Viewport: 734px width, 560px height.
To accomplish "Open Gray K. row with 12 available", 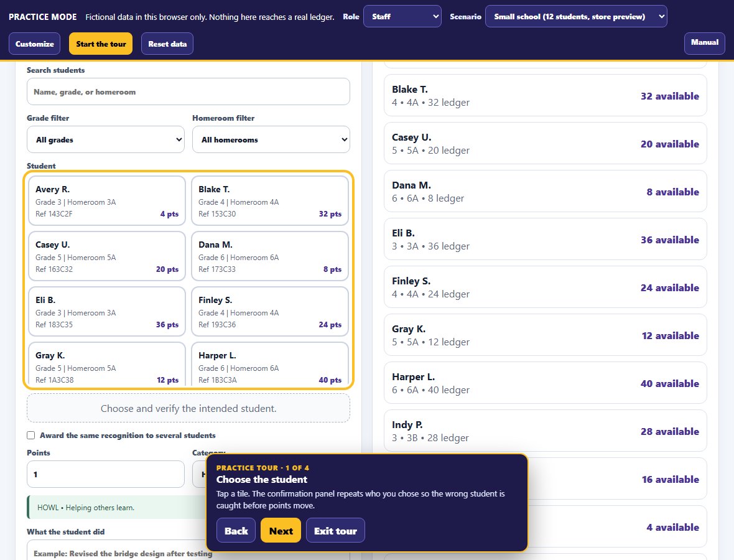I will point(546,335).
